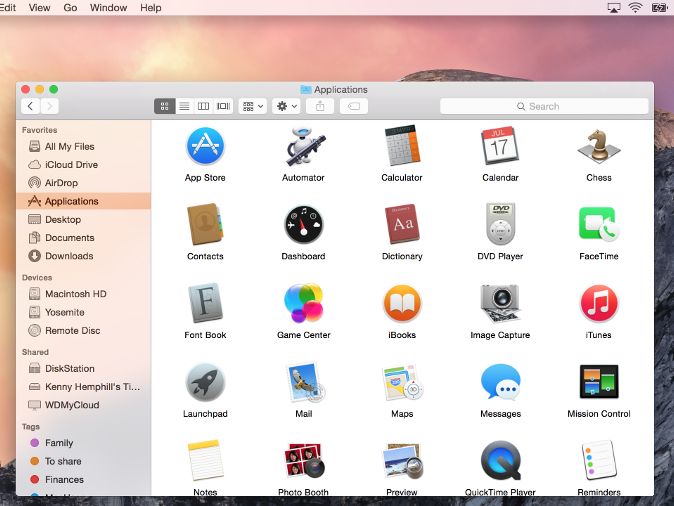Select the Maps app icon
The width and height of the screenshot is (674, 506).
[403, 382]
